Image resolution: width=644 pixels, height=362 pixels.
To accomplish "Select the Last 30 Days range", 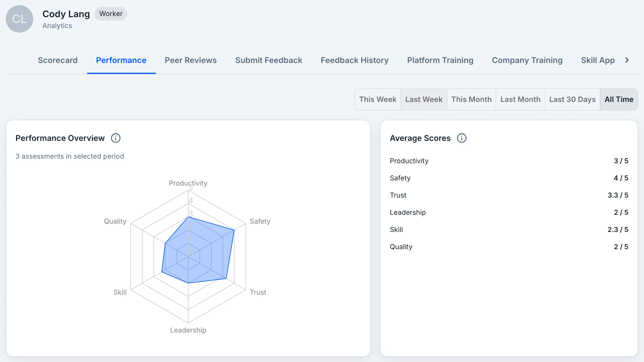I will coord(572,99).
